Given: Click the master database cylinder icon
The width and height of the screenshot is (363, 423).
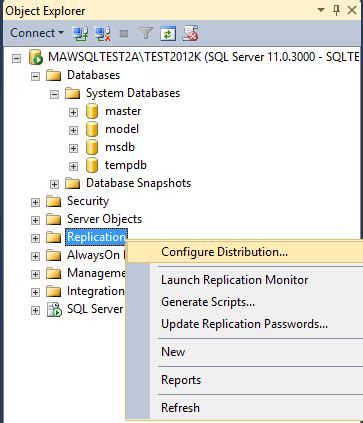Looking at the screenshot, I should [92, 111].
